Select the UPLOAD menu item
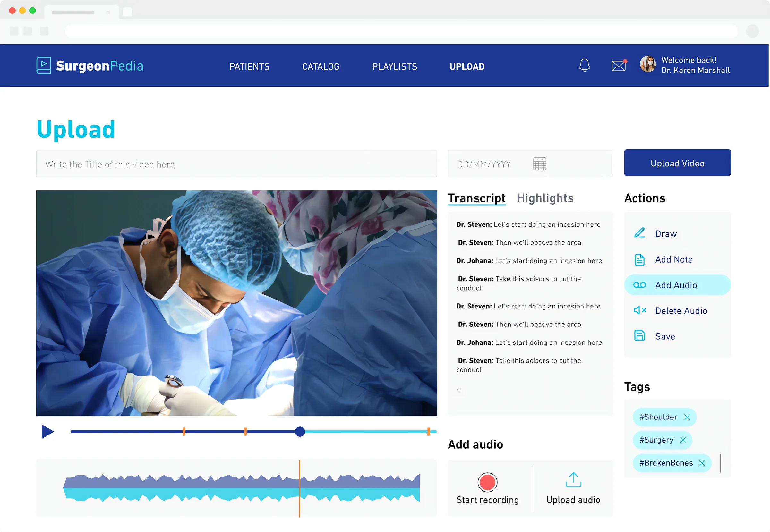770x532 pixels. 467,67
